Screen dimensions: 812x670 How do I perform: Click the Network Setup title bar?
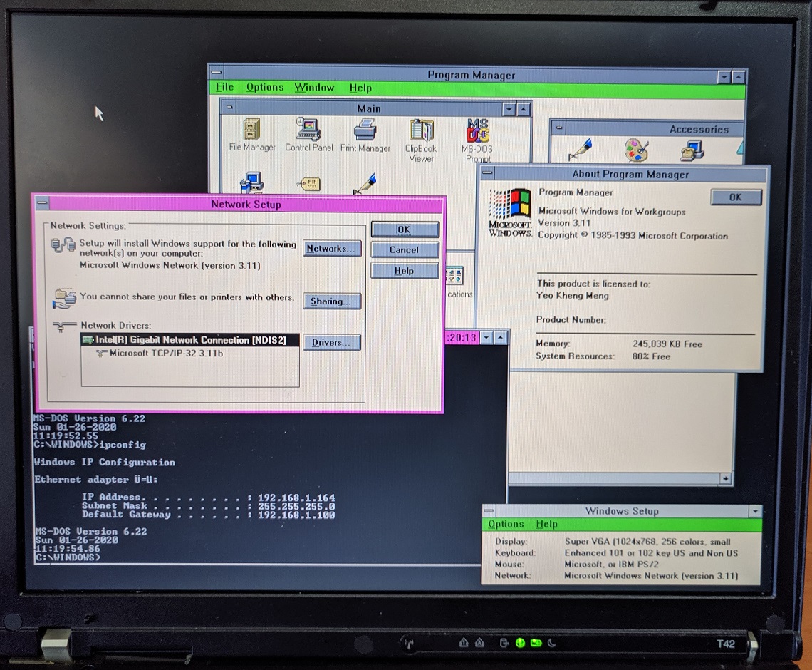pos(246,204)
